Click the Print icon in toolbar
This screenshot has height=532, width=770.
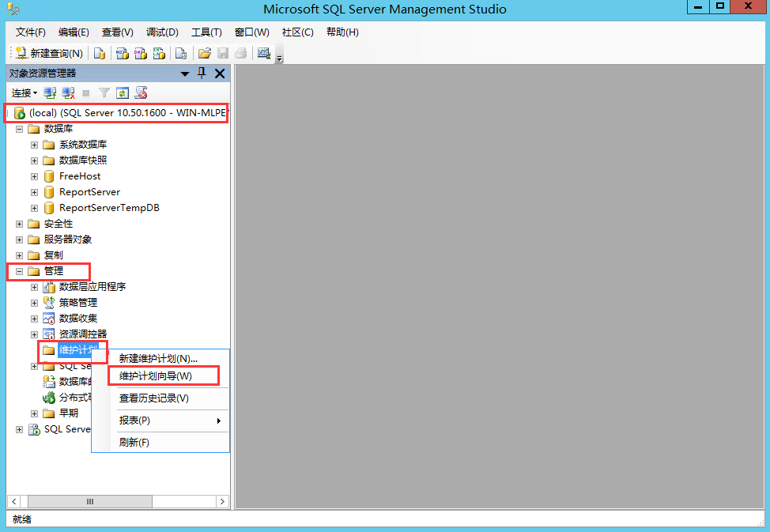(x=240, y=53)
